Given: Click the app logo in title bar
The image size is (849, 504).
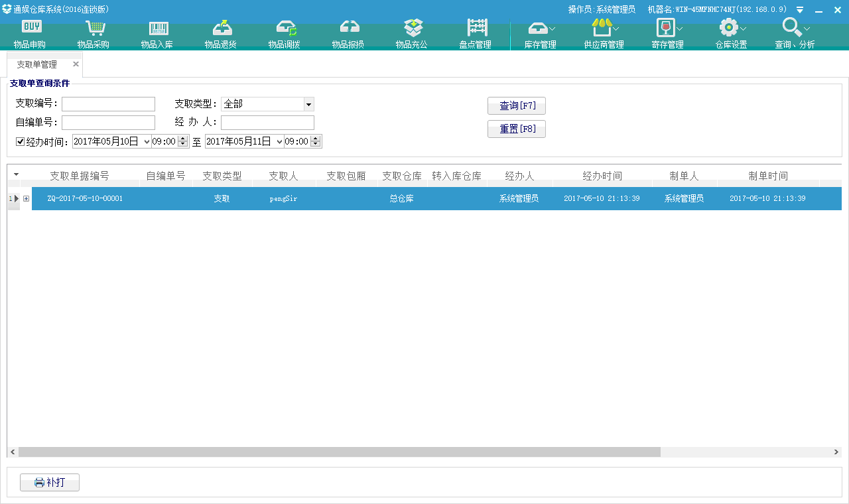Looking at the screenshot, I should 7,9.
